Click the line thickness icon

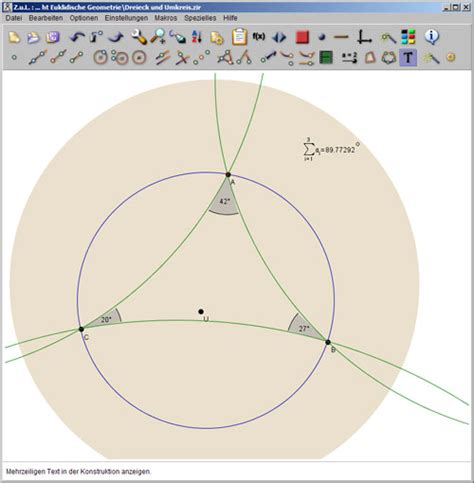click(341, 37)
